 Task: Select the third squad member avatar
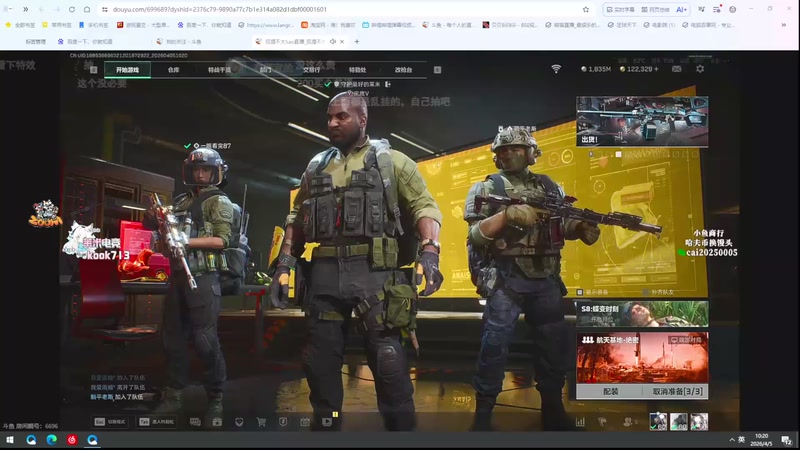(699, 421)
